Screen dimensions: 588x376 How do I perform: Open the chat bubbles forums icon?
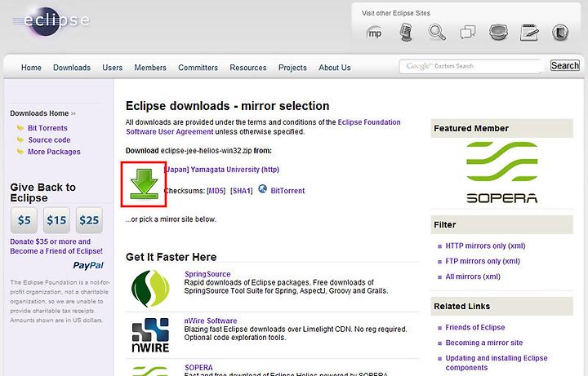tap(468, 32)
